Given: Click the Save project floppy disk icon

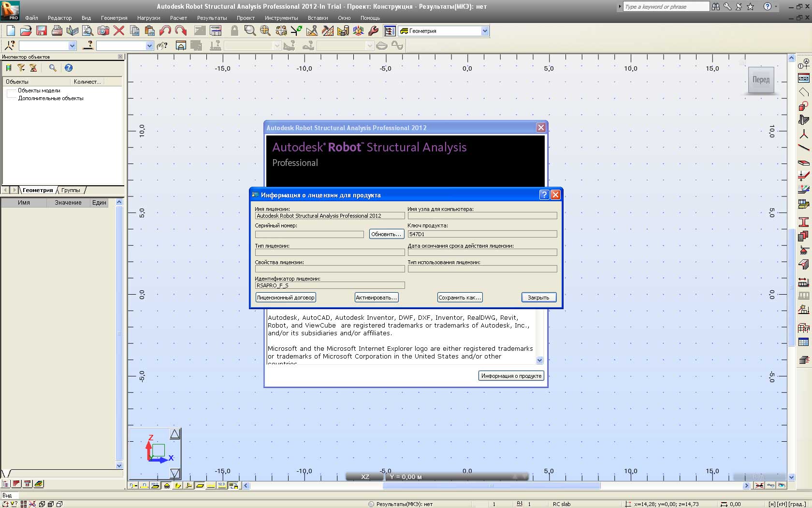Looking at the screenshot, I should pos(42,31).
